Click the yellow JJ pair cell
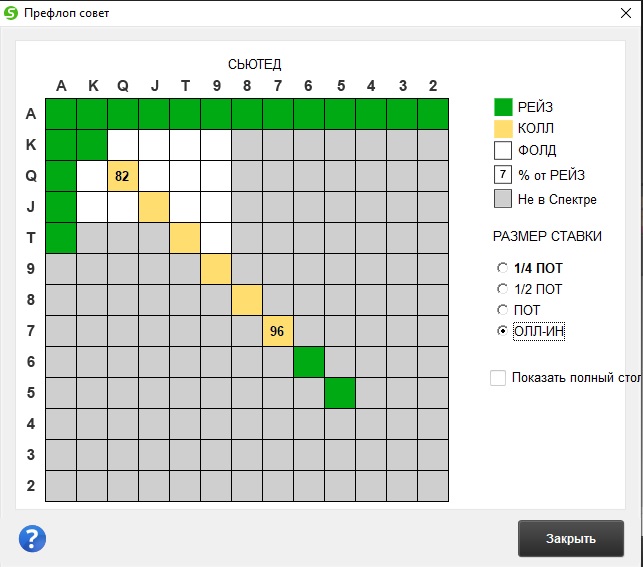This screenshot has height=567, width=643. coord(154,207)
